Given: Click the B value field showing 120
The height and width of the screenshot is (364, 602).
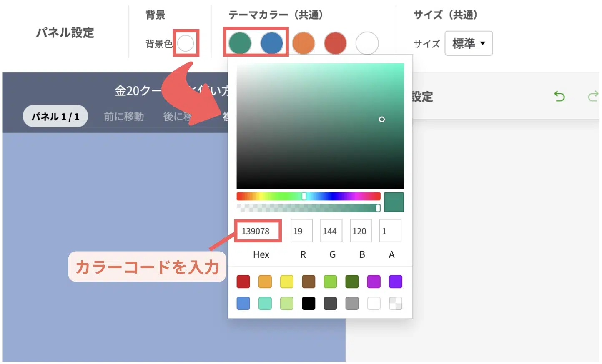Looking at the screenshot, I should pyautogui.click(x=361, y=231).
